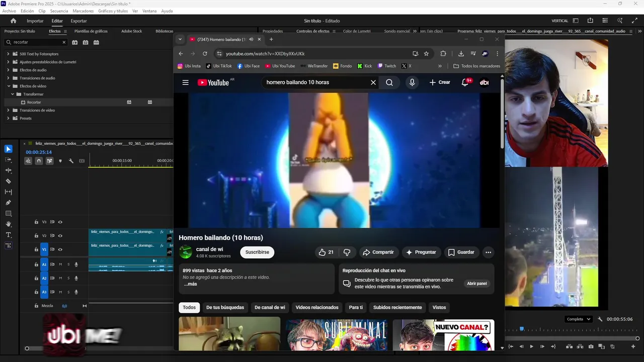Clear the YouTube search box text
644x362 pixels.
[373, 82]
